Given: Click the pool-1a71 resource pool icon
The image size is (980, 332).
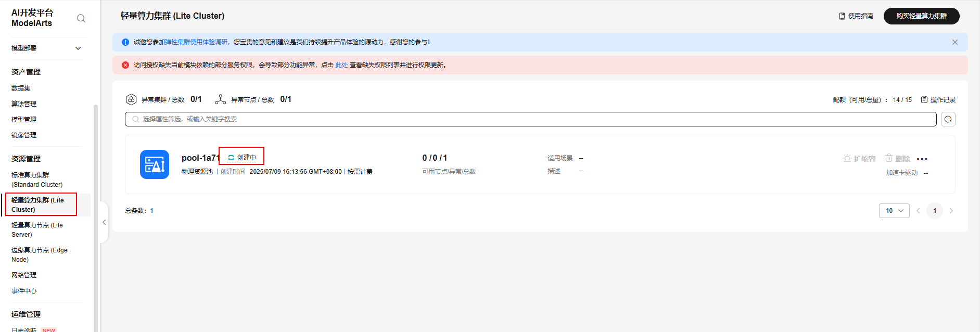Looking at the screenshot, I should [155, 164].
